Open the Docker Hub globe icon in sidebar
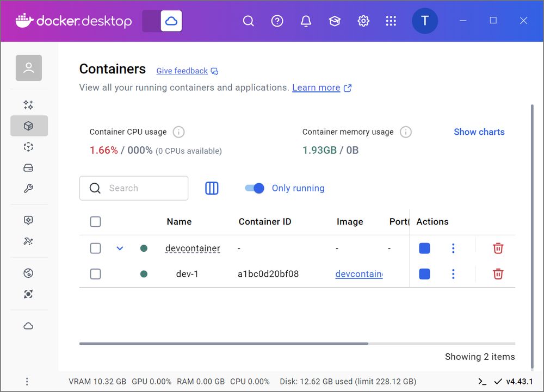Viewport: 544px width, 392px height. (28, 273)
